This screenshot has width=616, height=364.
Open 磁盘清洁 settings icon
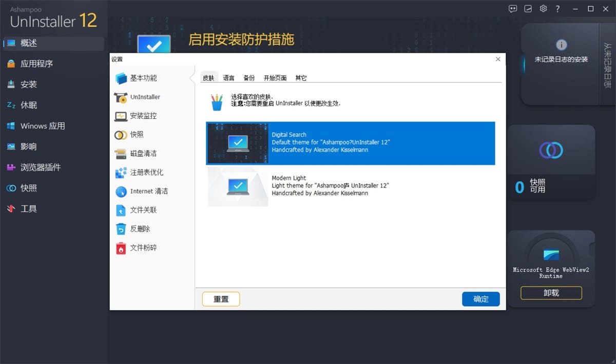[121, 154]
